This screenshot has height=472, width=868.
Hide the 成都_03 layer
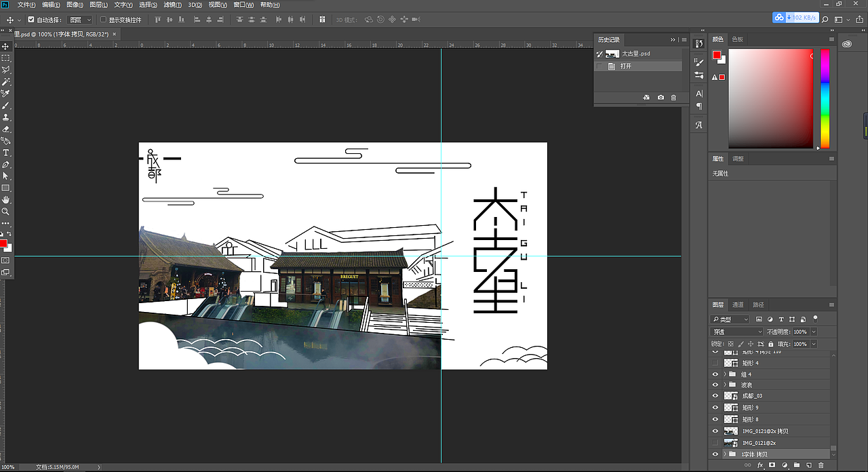[715, 396]
